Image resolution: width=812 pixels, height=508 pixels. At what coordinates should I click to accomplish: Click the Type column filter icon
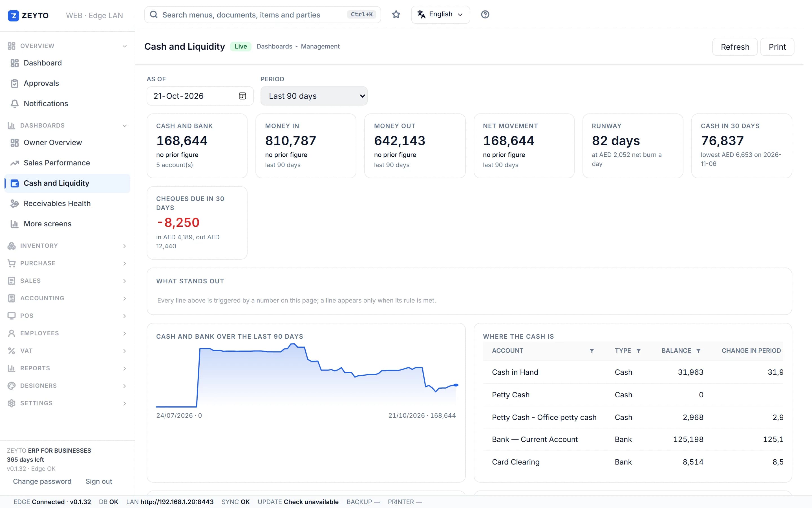coord(639,351)
